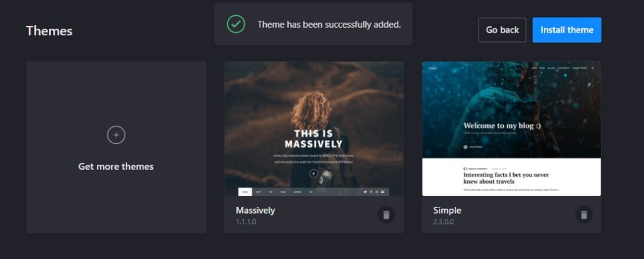Click the green success checkmark icon
This screenshot has width=644, height=259.
(236, 25)
